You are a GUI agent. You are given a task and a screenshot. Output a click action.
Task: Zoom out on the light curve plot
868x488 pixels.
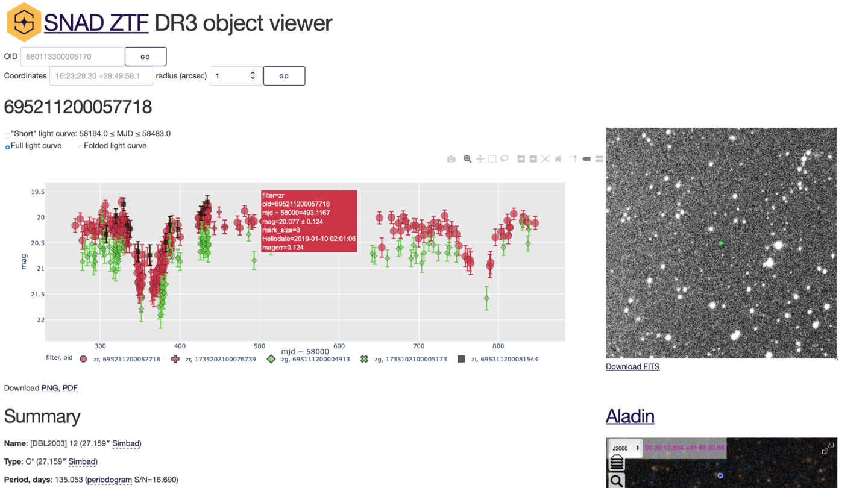pos(533,159)
